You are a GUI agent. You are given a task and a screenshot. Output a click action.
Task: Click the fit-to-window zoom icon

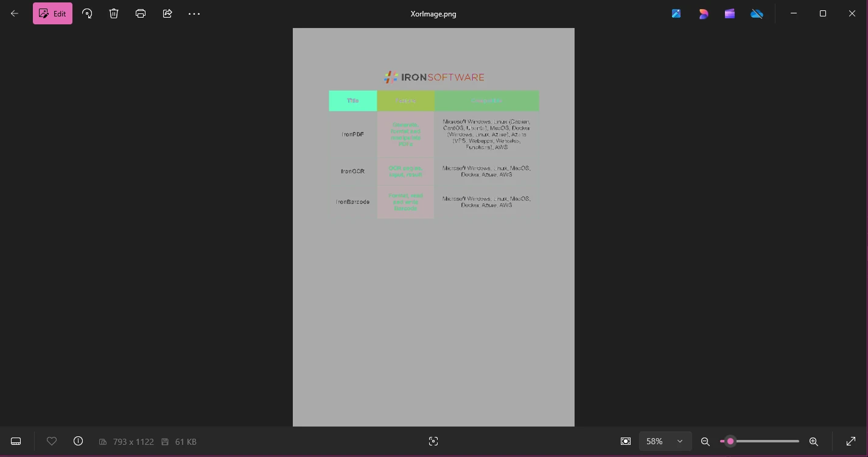pyautogui.click(x=626, y=441)
